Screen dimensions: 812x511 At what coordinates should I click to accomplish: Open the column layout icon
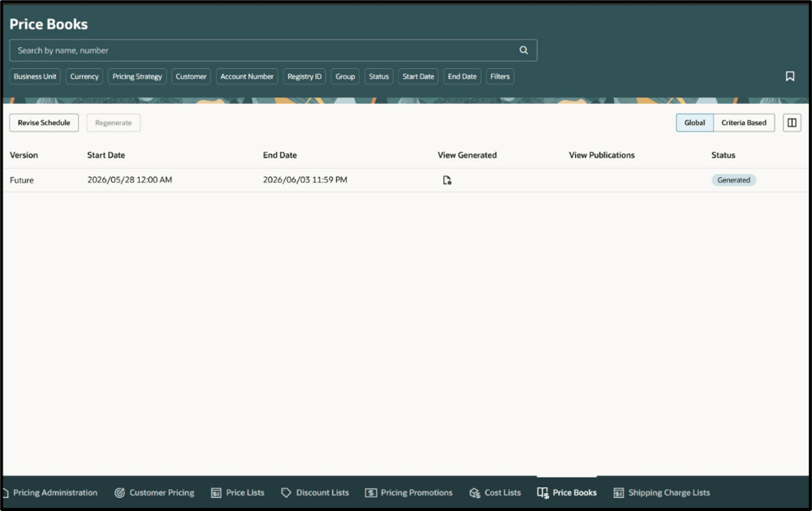pos(792,123)
